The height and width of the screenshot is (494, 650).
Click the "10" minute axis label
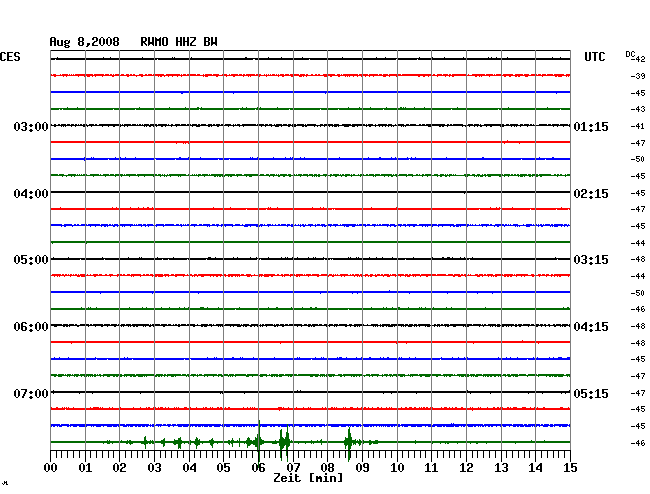[x=397, y=468]
